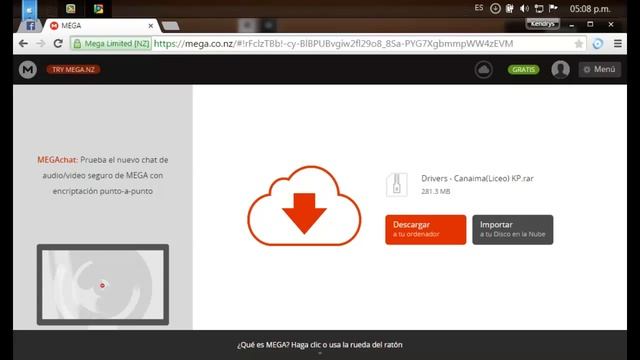Open the green-and-orange taskbar app icon
Image resolution: width=640 pixels, height=360 pixels.
click(98, 9)
